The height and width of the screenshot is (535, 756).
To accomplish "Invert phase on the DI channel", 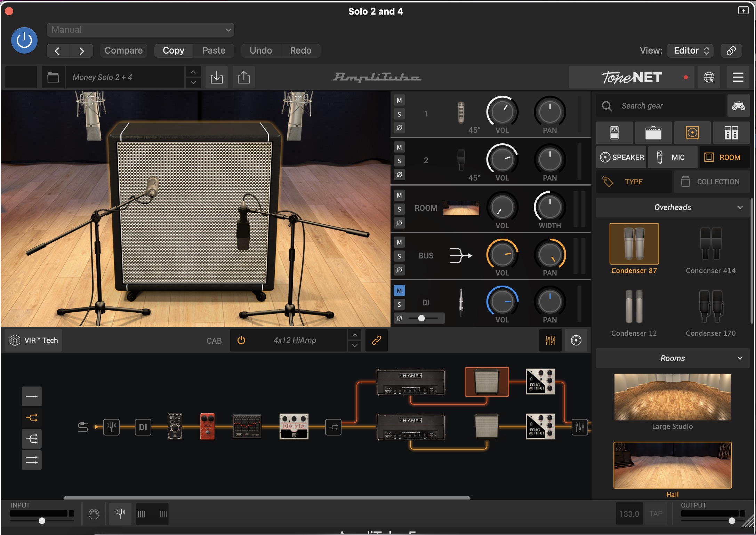I will 399,318.
